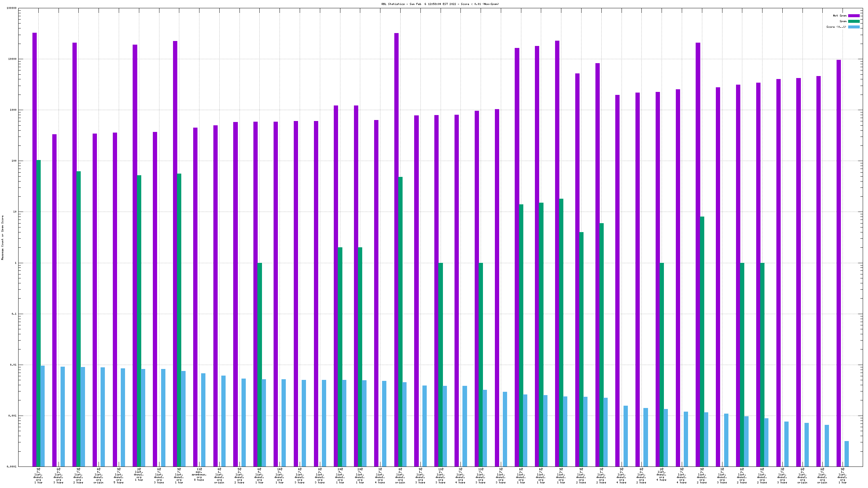
Task: Click the blue Score (0..1) legend swatch
Action: click(x=853, y=27)
